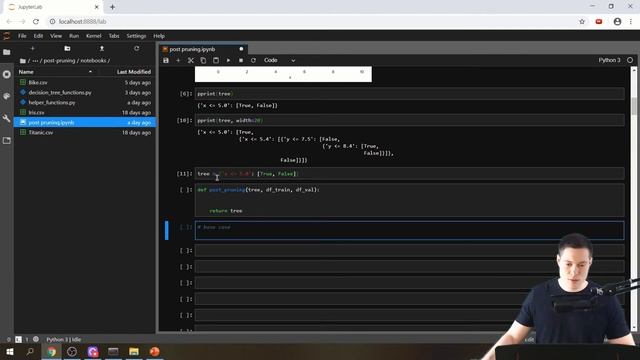Image resolution: width=640 pixels, height=360 pixels.
Task: Open the Edit menu
Action: 38,36
